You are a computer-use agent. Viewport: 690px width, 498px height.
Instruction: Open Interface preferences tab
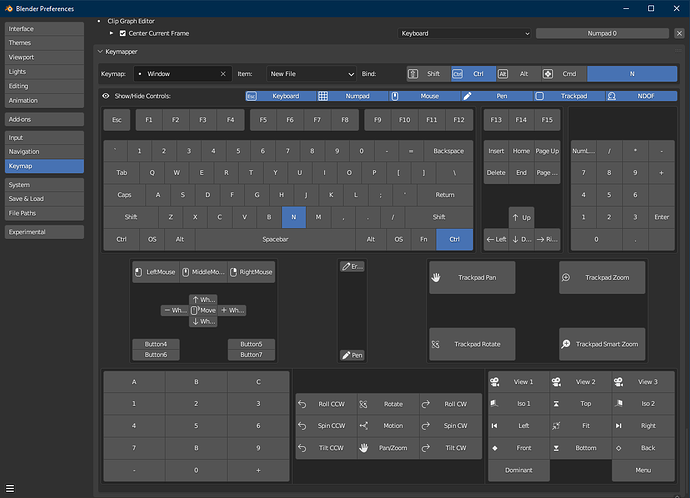coord(44,29)
